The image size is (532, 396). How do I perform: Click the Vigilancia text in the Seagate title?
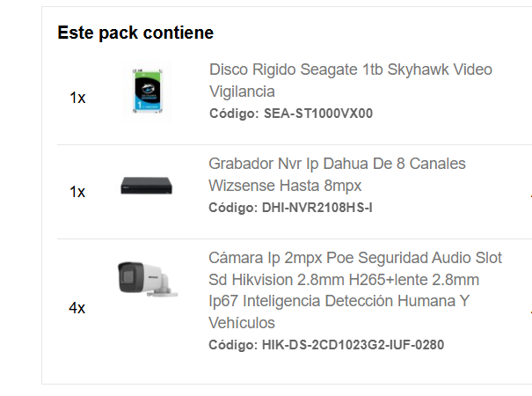tap(242, 92)
